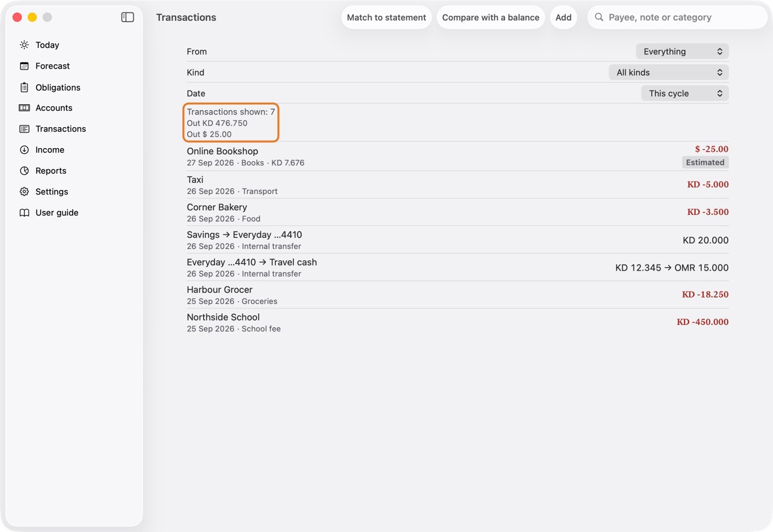Click the Out KD 476.750 total
Image resolution: width=773 pixels, height=532 pixels.
217,123
